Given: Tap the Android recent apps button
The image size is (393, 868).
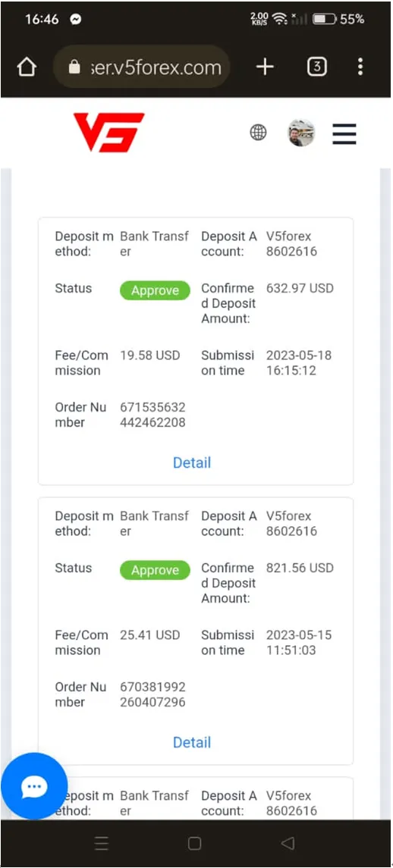Looking at the screenshot, I should (x=102, y=843).
